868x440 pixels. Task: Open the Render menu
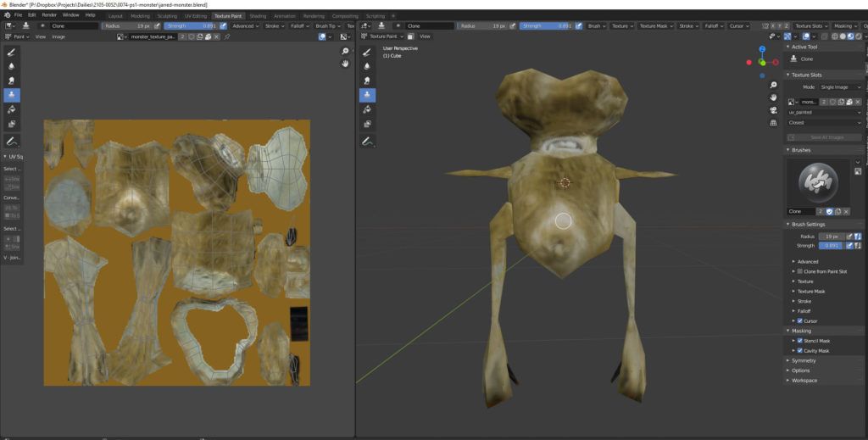[49, 15]
